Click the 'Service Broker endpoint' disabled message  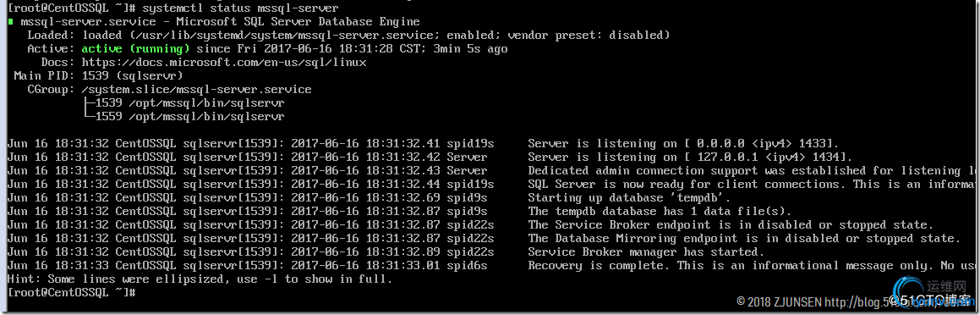click(730, 225)
